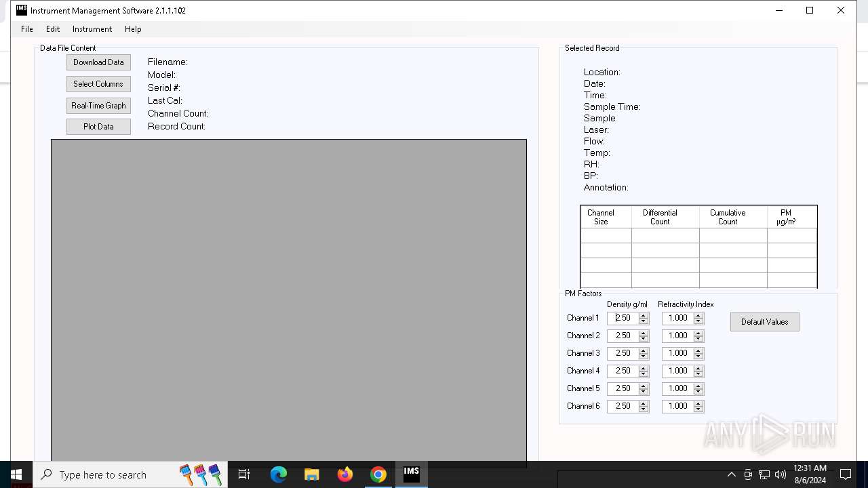The image size is (868, 488).
Task: Focus Channel 5 refractivity index field
Action: point(677,388)
